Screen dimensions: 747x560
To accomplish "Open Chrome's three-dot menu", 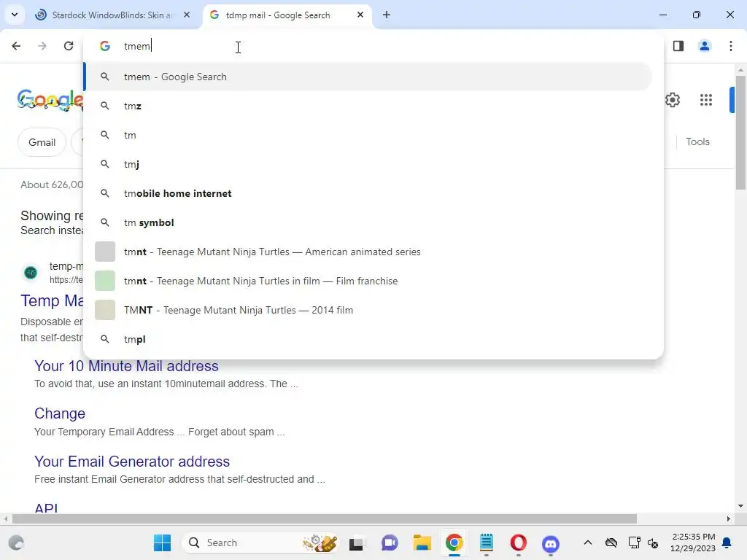I will [x=731, y=46].
